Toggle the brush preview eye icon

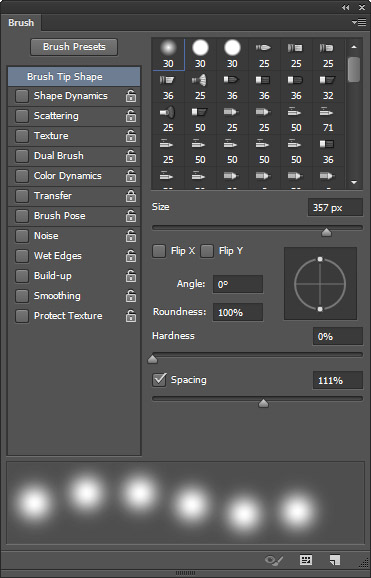point(274,560)
